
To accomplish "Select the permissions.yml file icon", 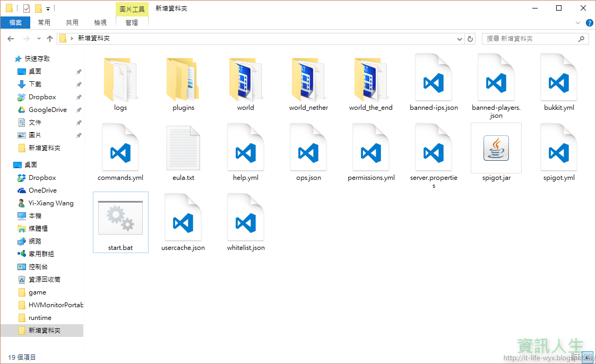I will coord(370,148).
